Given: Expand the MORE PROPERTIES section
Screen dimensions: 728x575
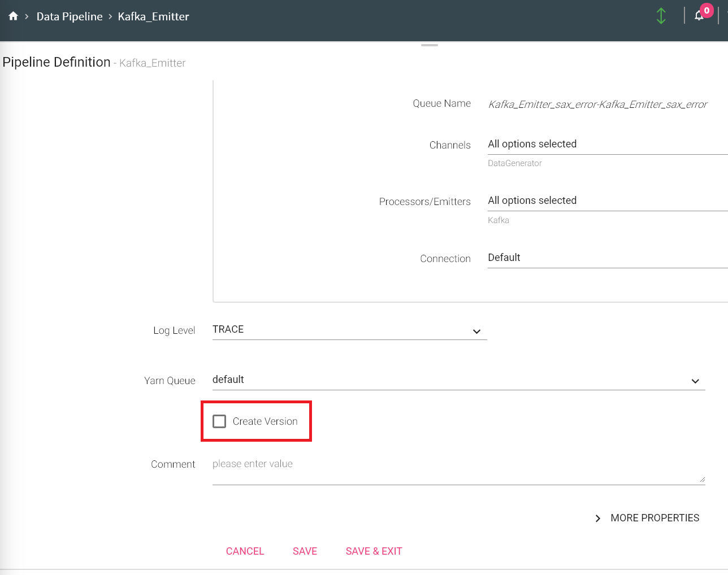Looking at the screenshot, I should point(648,518).
